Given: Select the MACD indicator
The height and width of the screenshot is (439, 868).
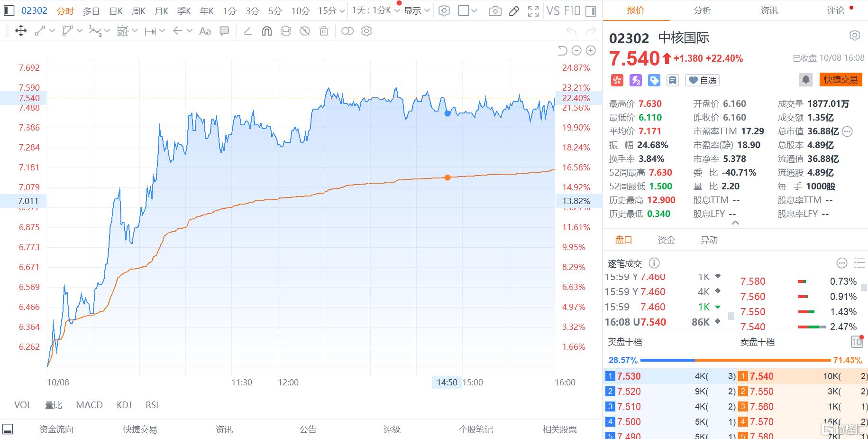Looking at the screenshot, I should 89,405.
